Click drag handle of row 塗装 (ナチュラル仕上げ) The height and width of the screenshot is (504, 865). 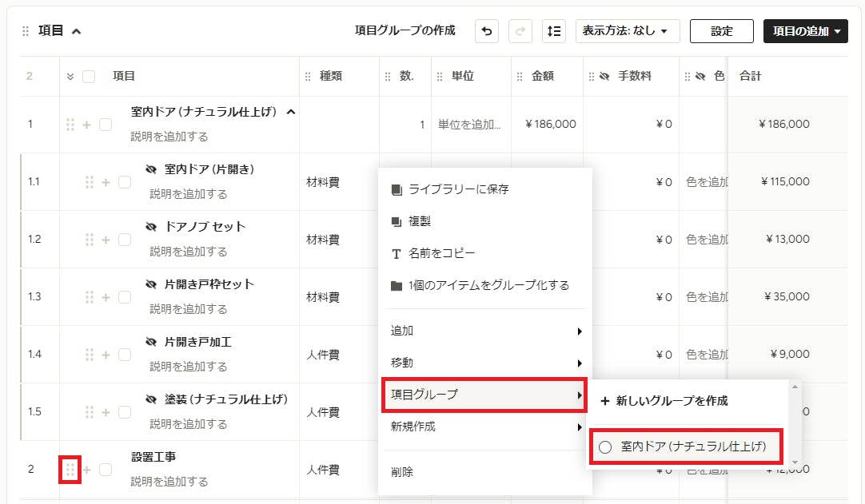tap(90, 412)
